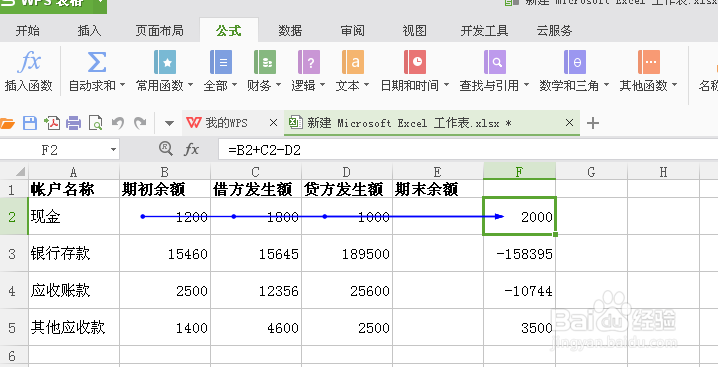This screenshot has height=367, width=718.
Task: Open Common Functions (常用函数) icon
Action: point(165,62)
